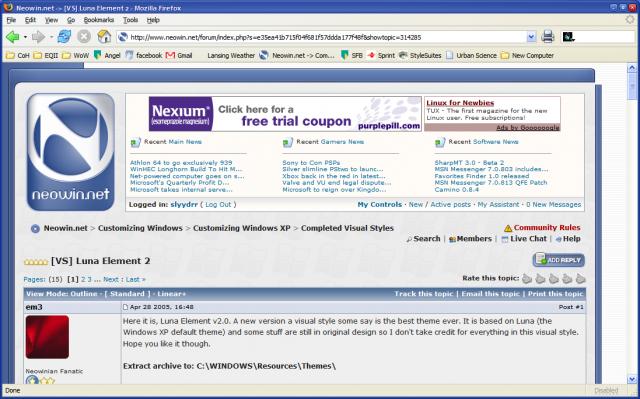Click the 0 New Messages link
The width and height of the screenshot is (640, 399).
[553, 204]
